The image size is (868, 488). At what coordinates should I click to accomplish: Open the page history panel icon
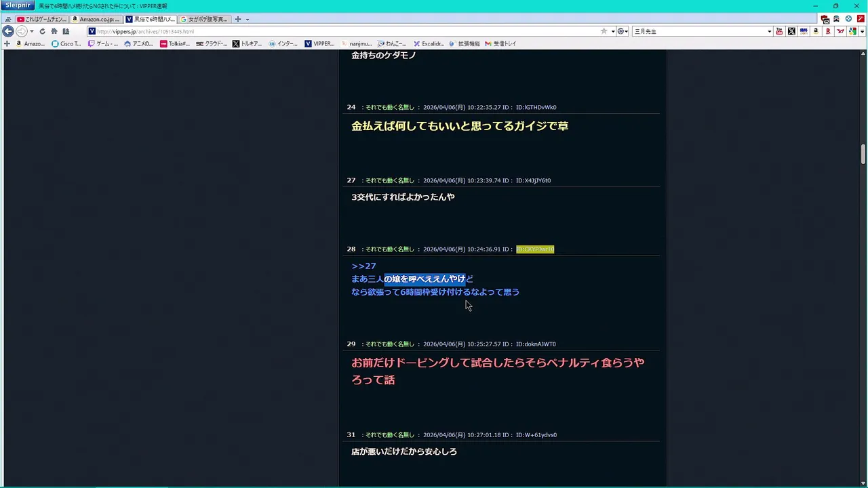point(66,31)
